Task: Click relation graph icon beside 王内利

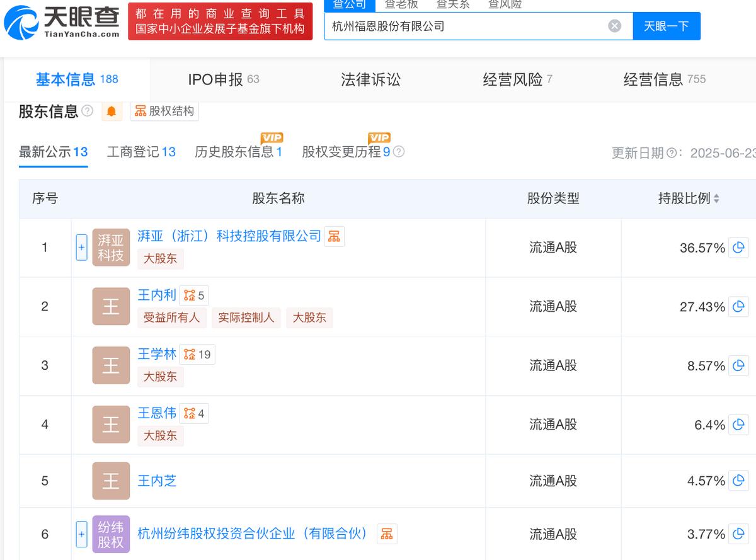Action: 193,295
